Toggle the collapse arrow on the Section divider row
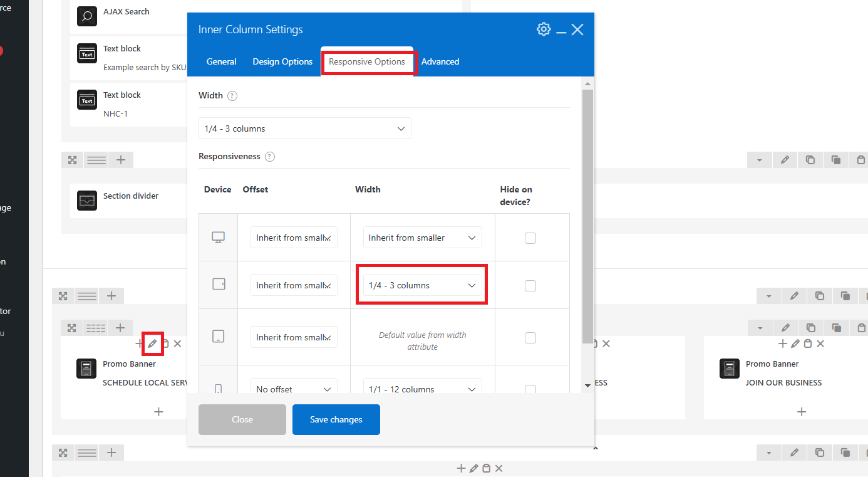868x477 pixels. pos(760,160)
